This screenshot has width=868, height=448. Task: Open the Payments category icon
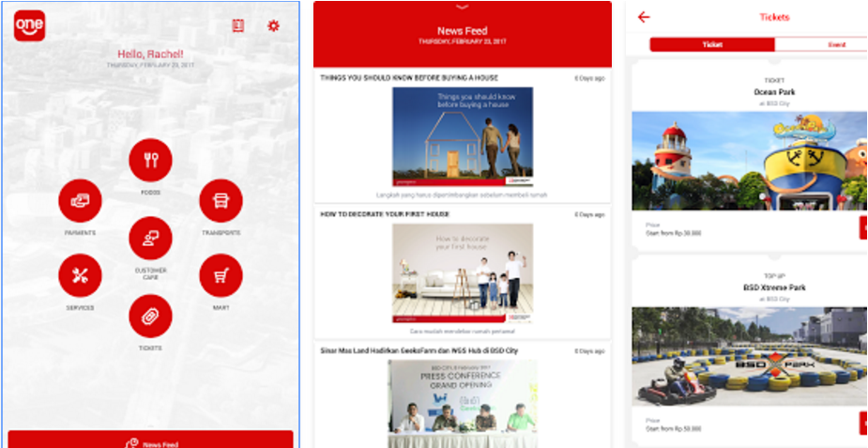pos(81,200)
